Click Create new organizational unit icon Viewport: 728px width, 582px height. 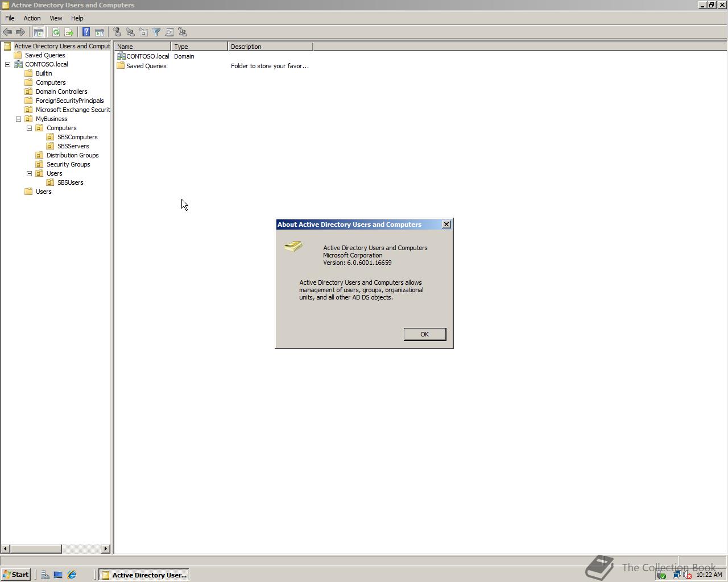coord(143,32)
